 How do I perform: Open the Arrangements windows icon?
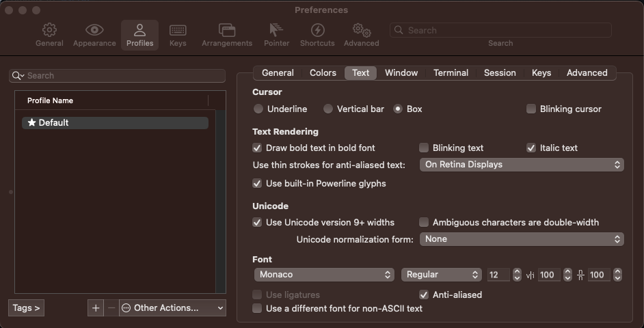[227, 30]
